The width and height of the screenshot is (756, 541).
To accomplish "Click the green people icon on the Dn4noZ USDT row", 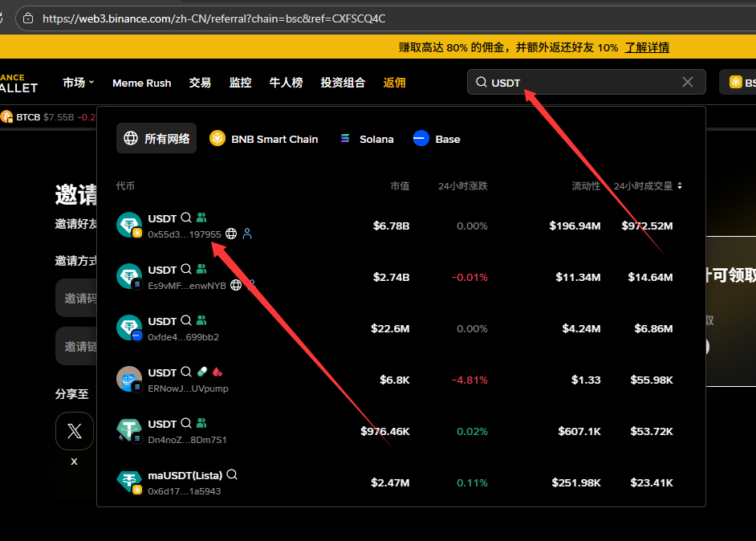I will pos(201,424).
